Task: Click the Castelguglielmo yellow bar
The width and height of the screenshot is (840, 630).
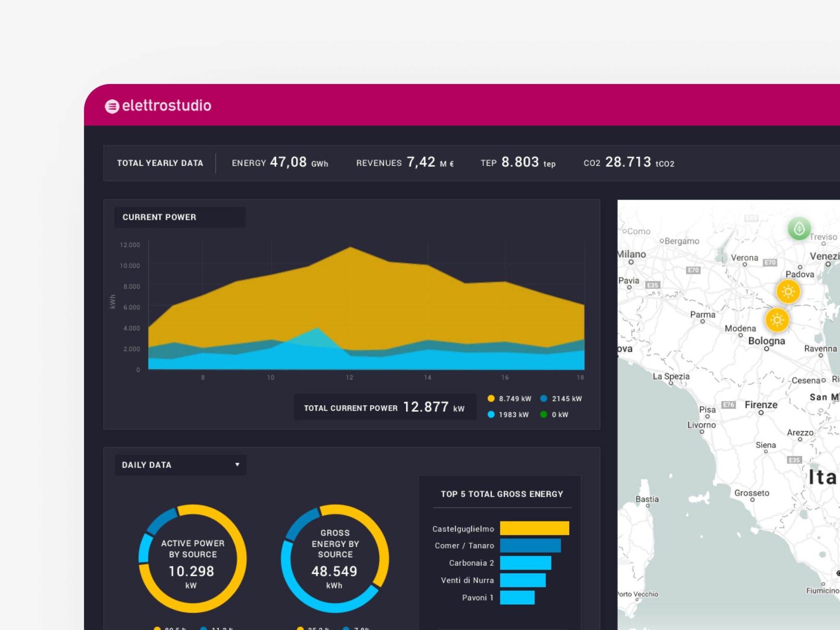Action: click(534, 528)
